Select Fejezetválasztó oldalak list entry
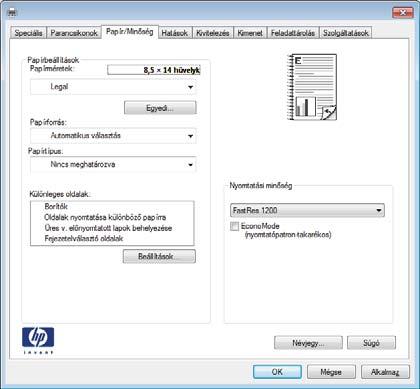The image size is (420, 389). coord(84,238)
